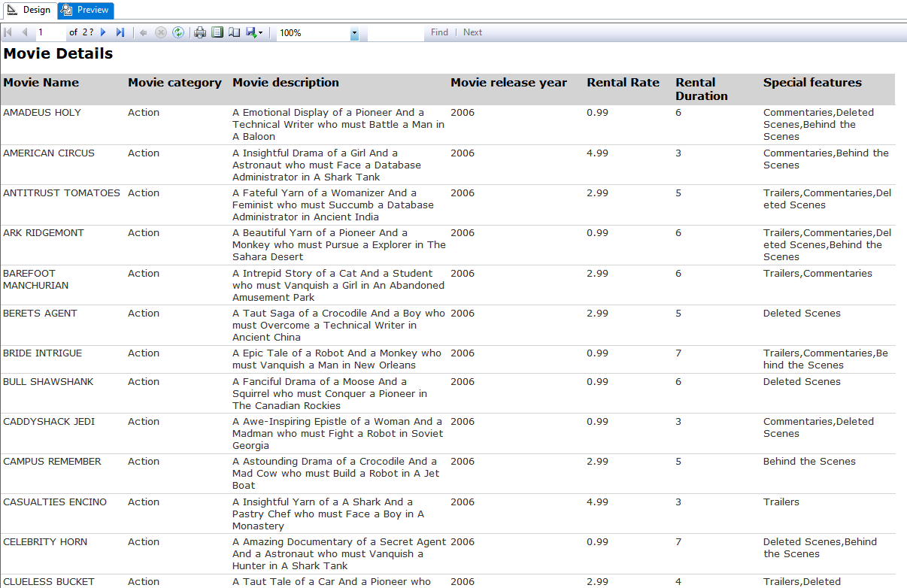Click the current page number field

50,32
